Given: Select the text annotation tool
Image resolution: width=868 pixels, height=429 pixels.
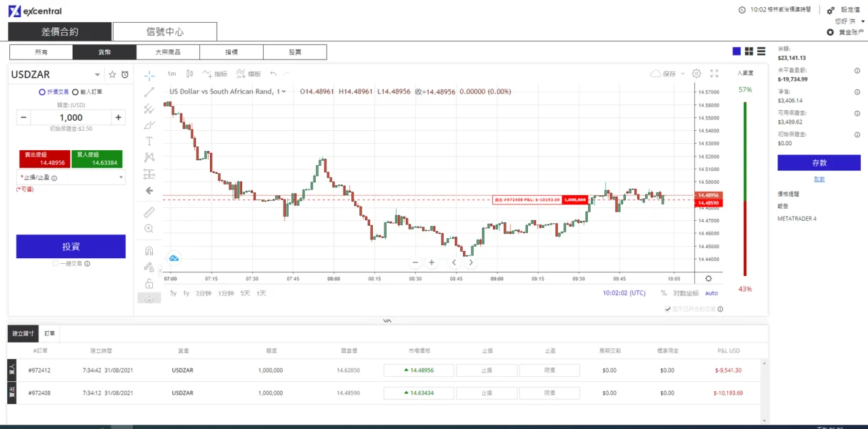Looking at the screenshot, I should tap(149, 142).
